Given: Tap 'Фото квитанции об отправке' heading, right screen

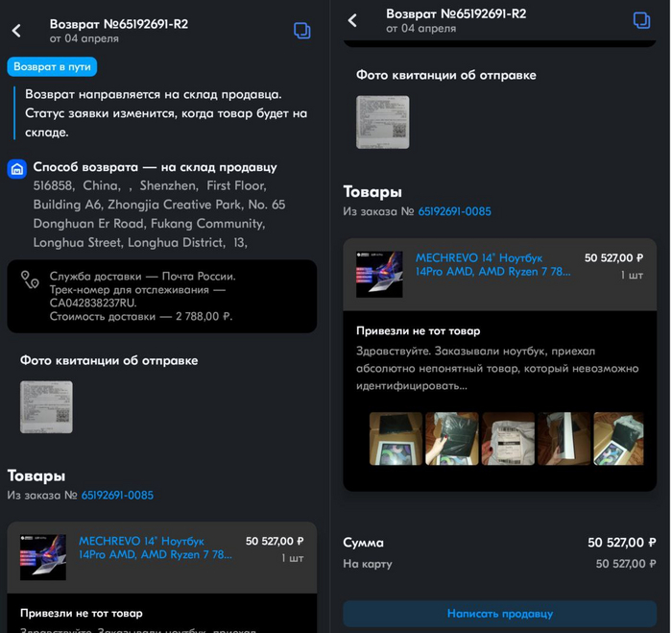Looking at the screenshot, I should click(x=446, y=75).
